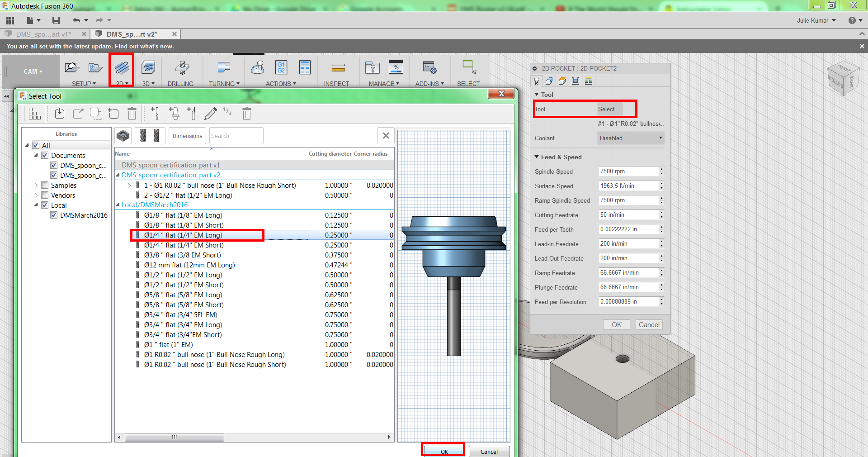The image size is (868, 457).
Task: Toggle the All libraries checkbox
Action: coord(36,145)
